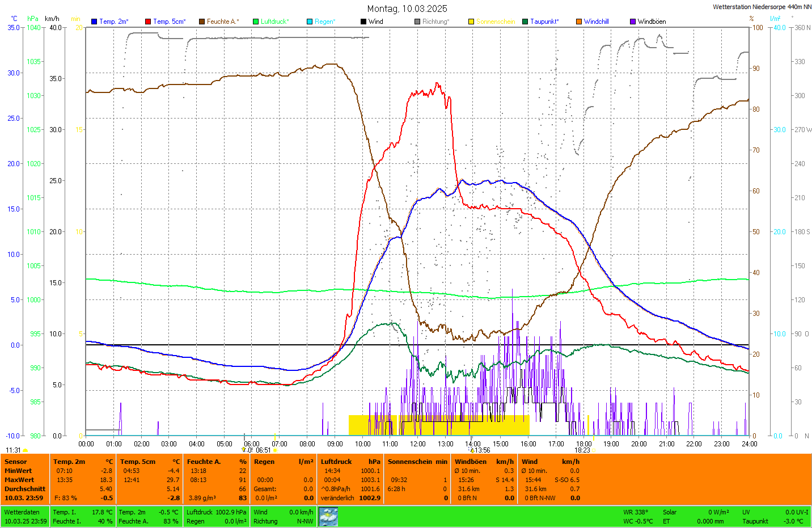Click the cyan Regen legend square

310,22
